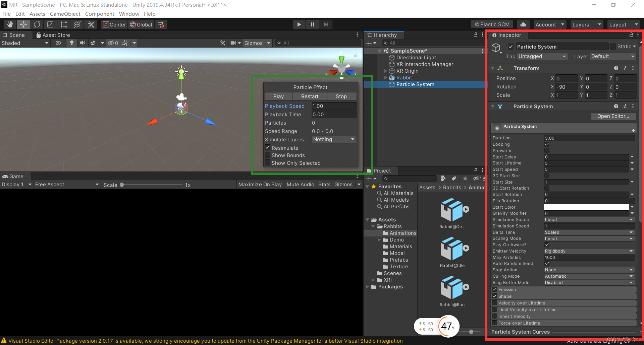Toggle Global handle rotation
Viewport: 644px width, 345px height.
(141, 24)
